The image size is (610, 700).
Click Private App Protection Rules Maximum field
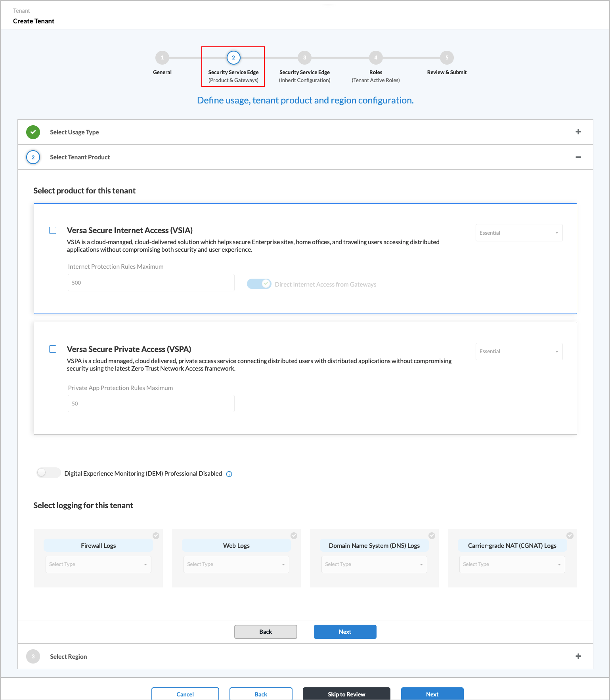[x=151, y=404]
